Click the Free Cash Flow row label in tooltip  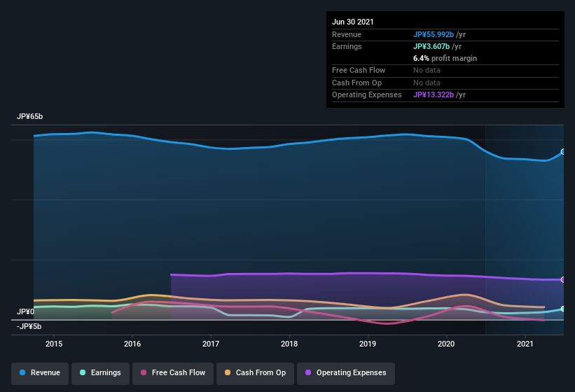(x=359, y=70)
